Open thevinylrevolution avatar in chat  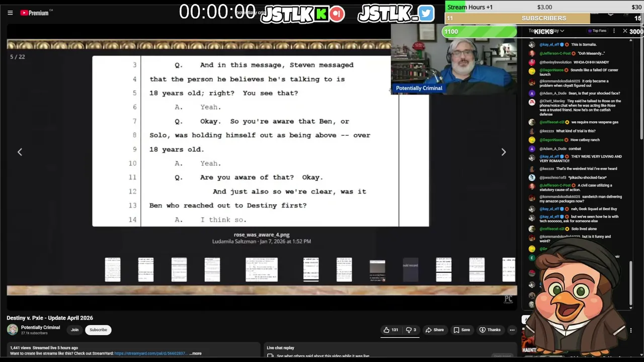click(532, 62)
